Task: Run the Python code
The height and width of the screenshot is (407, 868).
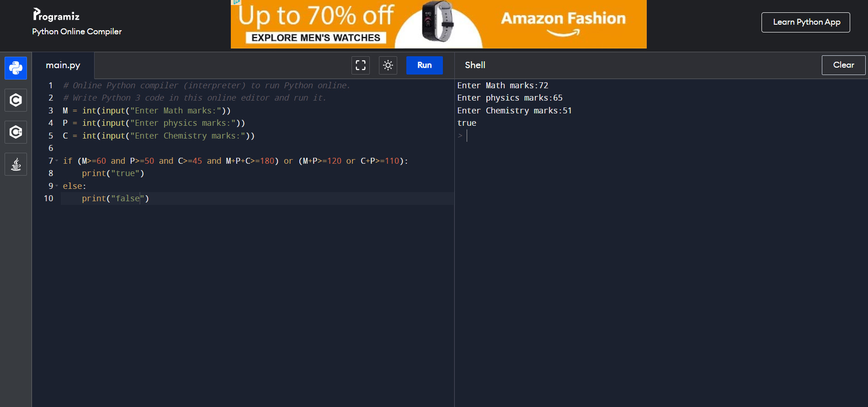Action: [424, 65]
